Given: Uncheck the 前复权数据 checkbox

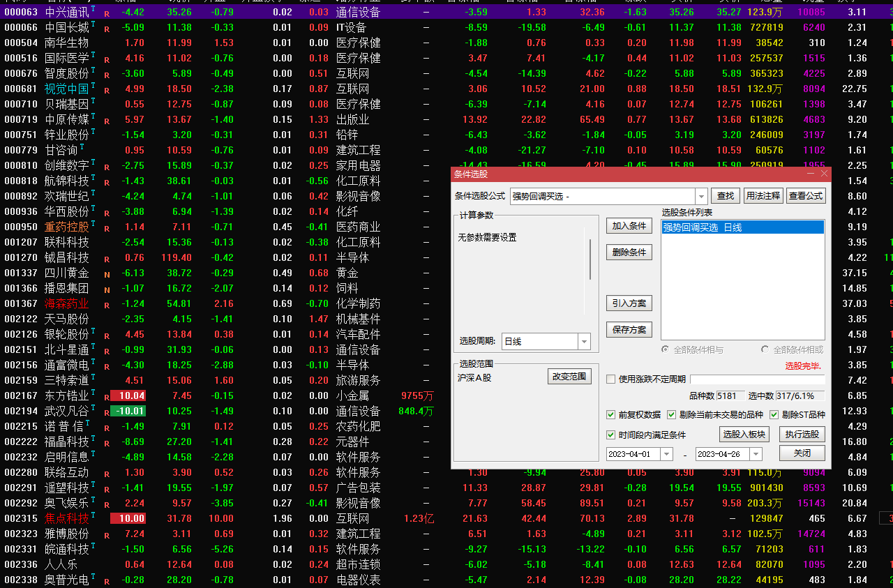Looking at the screenshot, I should click(610, 414).
